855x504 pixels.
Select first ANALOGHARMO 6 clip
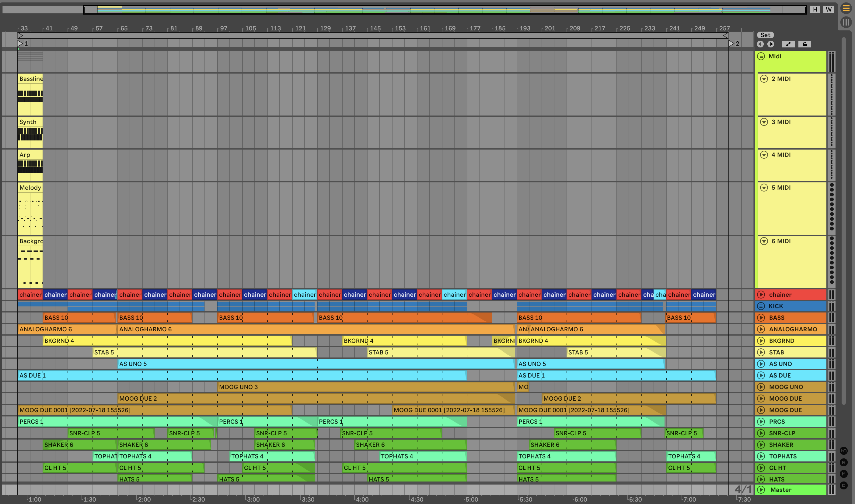pyautogui.click(x=67, y=330)
